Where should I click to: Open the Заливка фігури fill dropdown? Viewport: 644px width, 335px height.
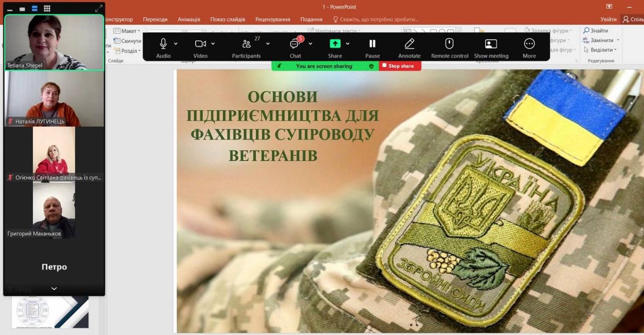[x=548, y=31]
